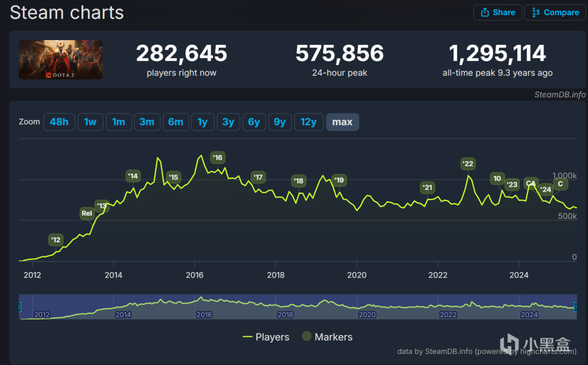
Task: Set chart zoom to 3y
Action: coord(228,122)
